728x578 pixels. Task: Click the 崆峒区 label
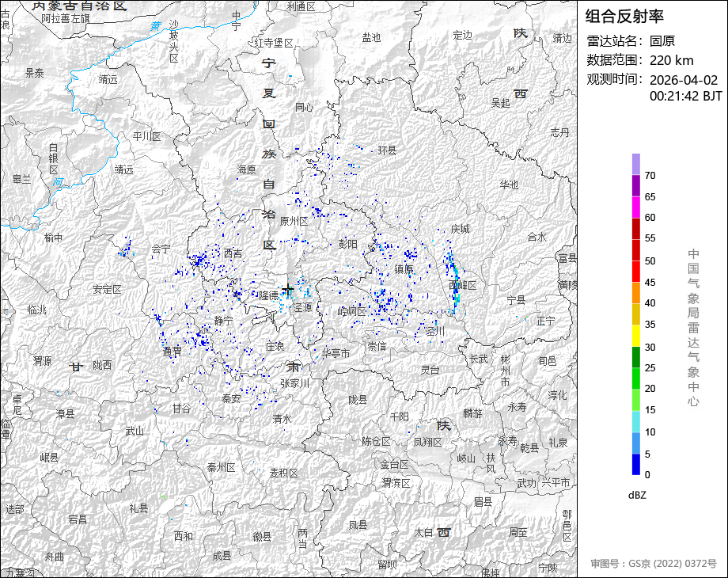(352, 311)
